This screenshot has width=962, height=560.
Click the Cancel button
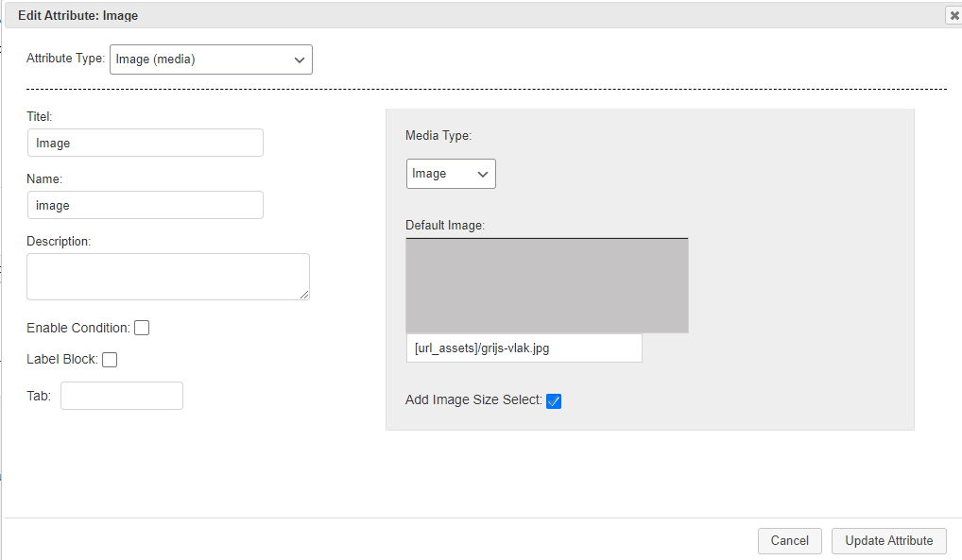click(x=790, y=541)
